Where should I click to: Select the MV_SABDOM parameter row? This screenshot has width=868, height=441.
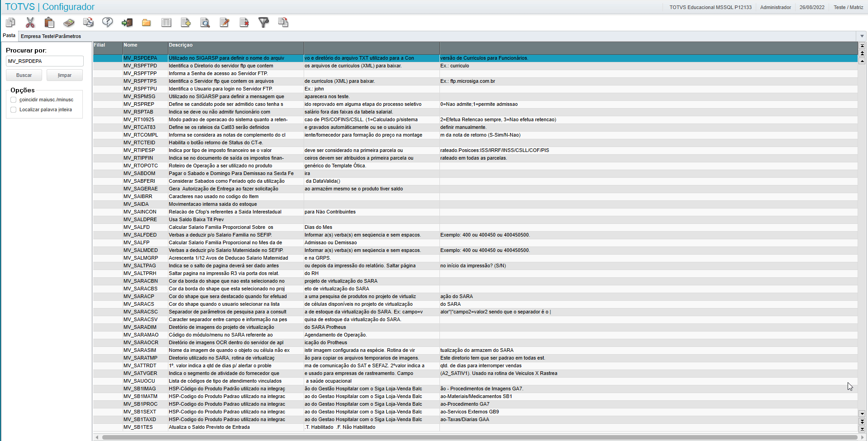475,174
